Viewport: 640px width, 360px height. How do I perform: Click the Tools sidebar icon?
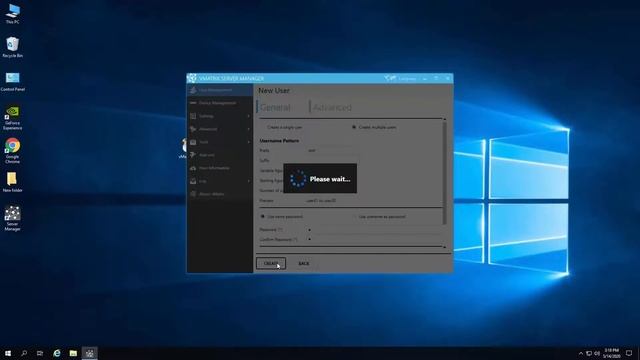(x=193, y=142)
